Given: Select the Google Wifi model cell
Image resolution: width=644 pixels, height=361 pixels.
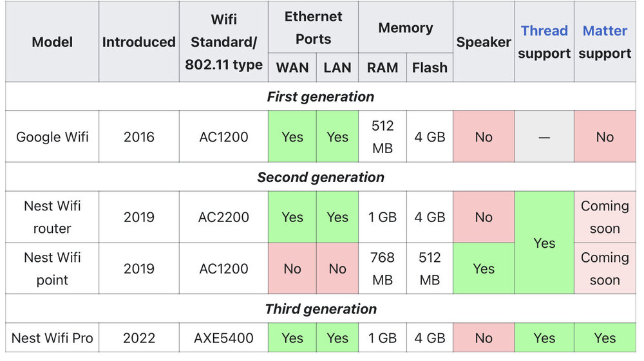Looking at the screenshot, I should point(52,136).
